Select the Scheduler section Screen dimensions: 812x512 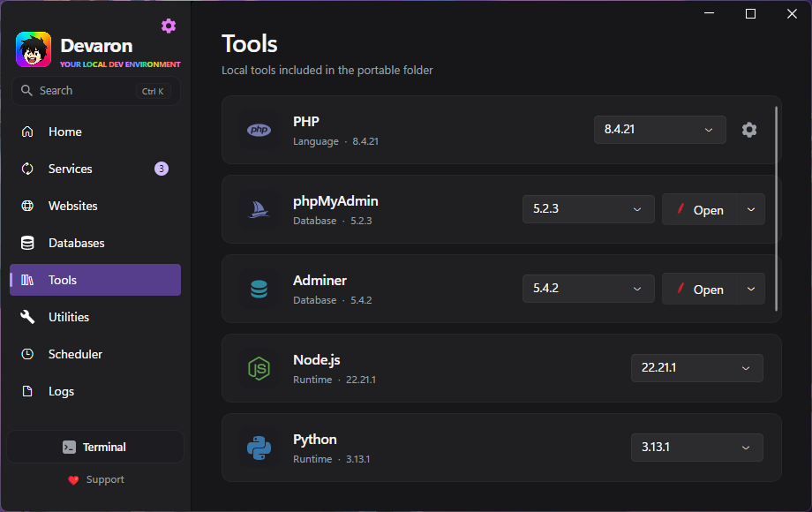click(95, 354)
